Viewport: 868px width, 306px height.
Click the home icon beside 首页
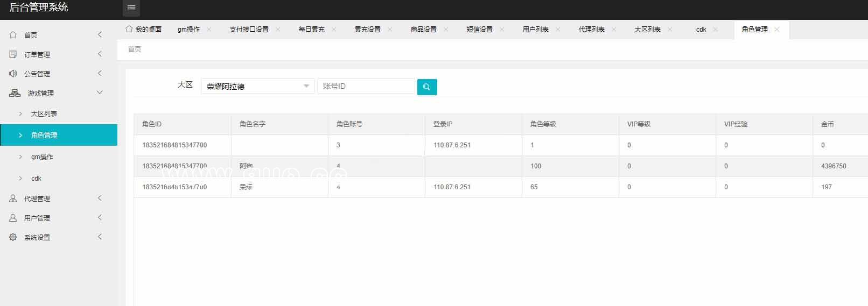click(x=13, y=35)
